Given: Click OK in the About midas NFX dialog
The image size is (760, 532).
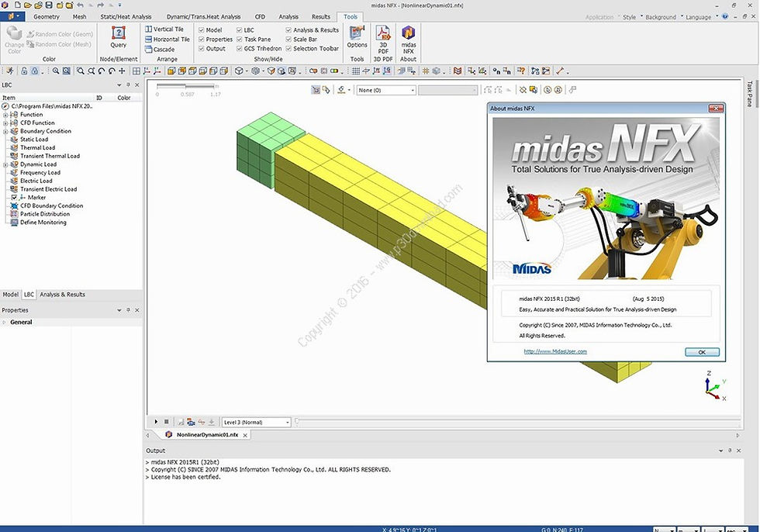Looking at the screenshot, I should [702, 352].
